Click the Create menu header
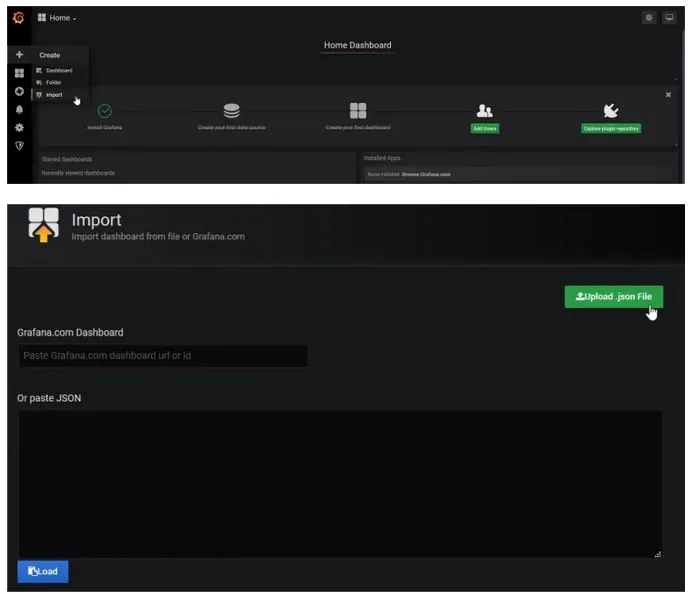692x594 pixels. click(x=49, y=55)
